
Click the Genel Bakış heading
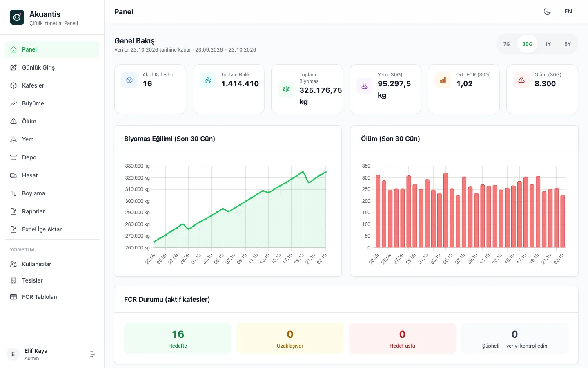[x=134, y=41]
